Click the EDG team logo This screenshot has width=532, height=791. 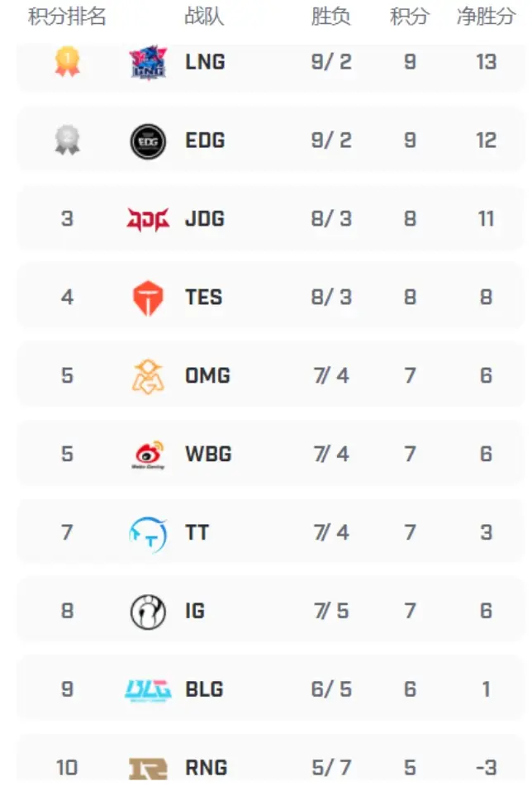point(149,141)
